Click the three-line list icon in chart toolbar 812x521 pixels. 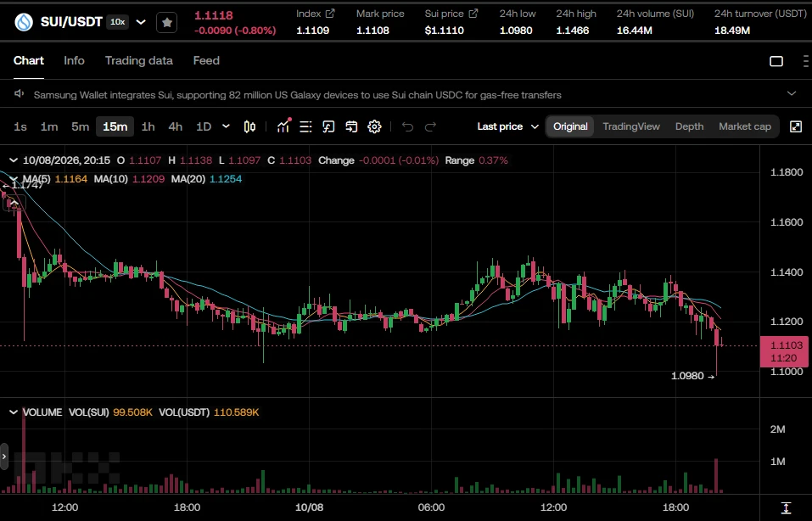[306, 126]
